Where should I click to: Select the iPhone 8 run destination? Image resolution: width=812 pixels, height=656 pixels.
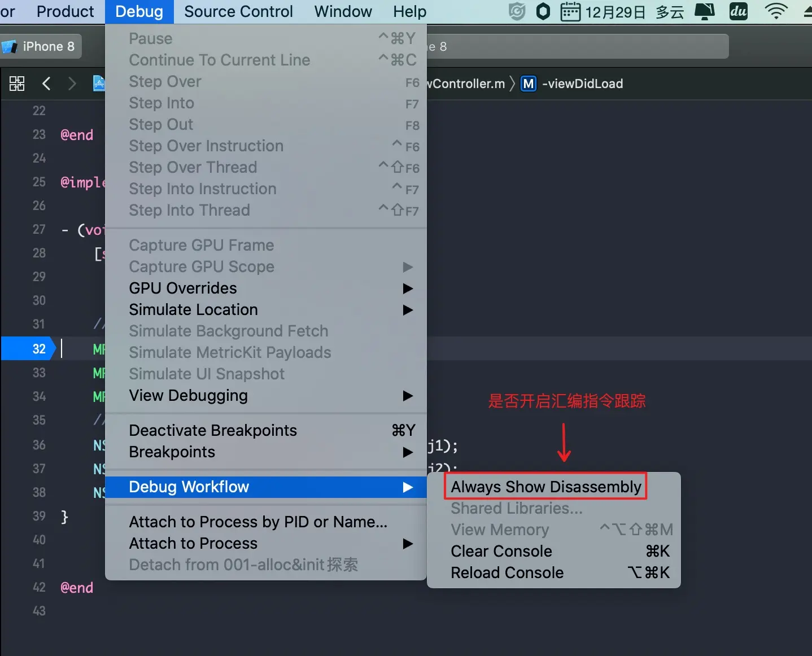point(41,46)
